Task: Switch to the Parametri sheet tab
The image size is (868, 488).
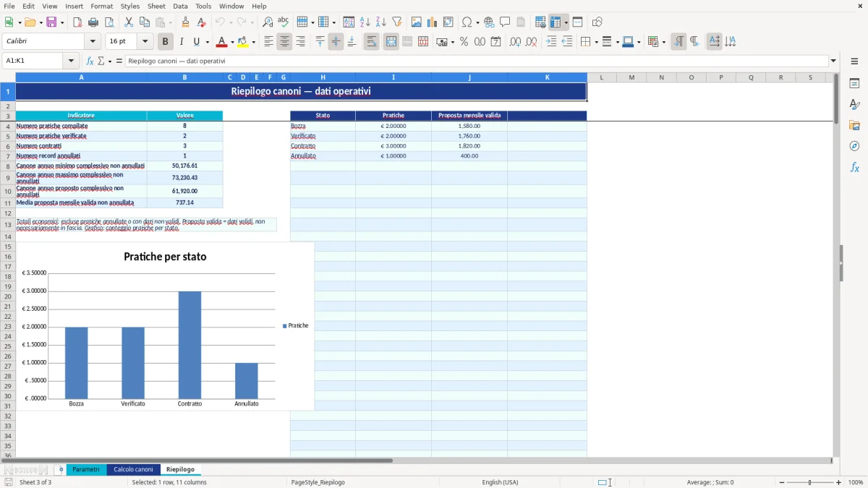Action: point(86,469)
